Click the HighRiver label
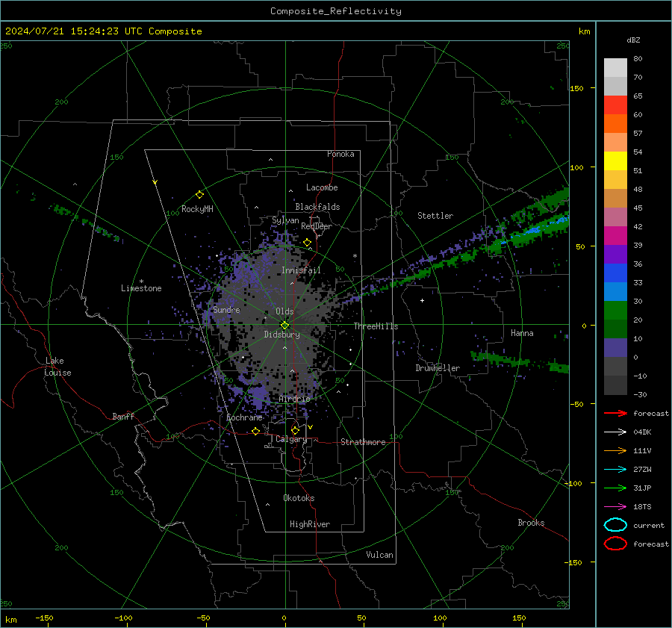The height and width of the screenshot is (628, 672). point(310,524)
